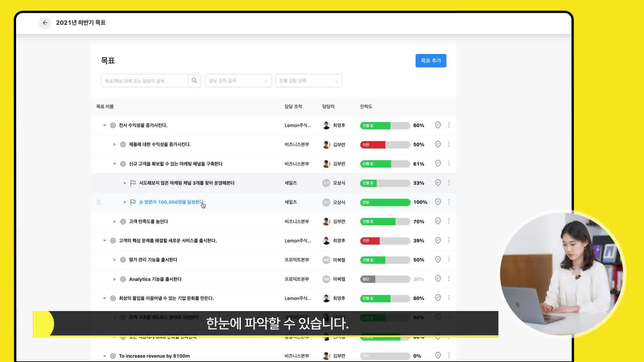Click the back arrow beside 2021년 하반기 목표
The image size is (644, 362).
pyautogui.click(x=45, y=23)
